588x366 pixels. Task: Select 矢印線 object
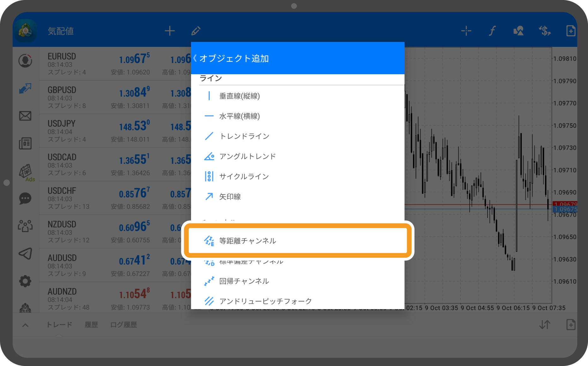[x=298, y=197]
